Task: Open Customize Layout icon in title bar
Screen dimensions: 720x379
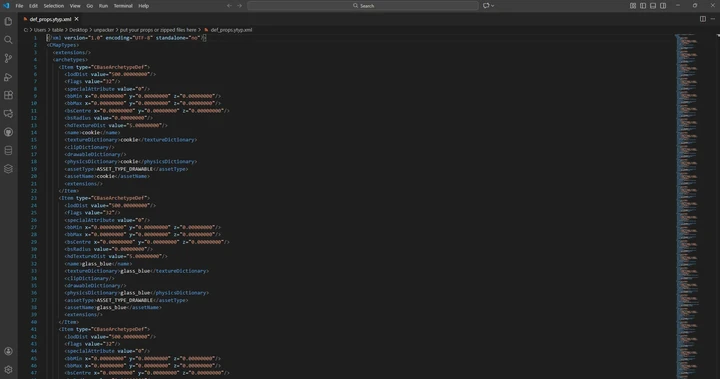Action: pos(633,6)
